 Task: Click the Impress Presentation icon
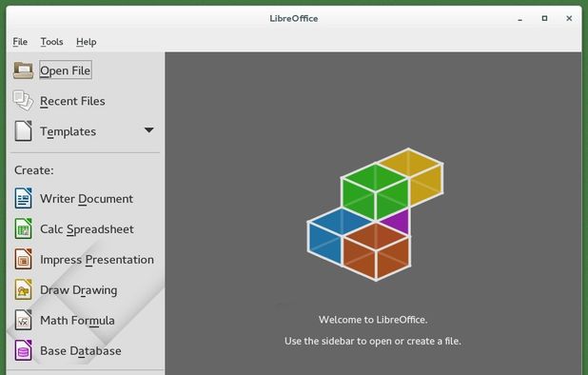tap(23, 259)
